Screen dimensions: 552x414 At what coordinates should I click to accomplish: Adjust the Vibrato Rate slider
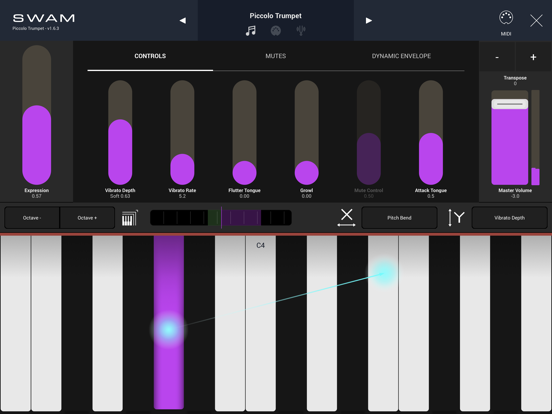pyautogui.click(x=182, y=132)
